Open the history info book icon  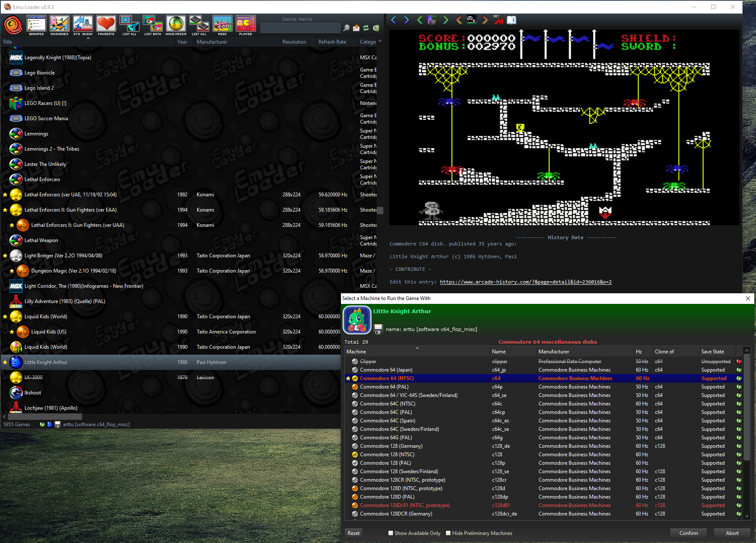point(511,20)
